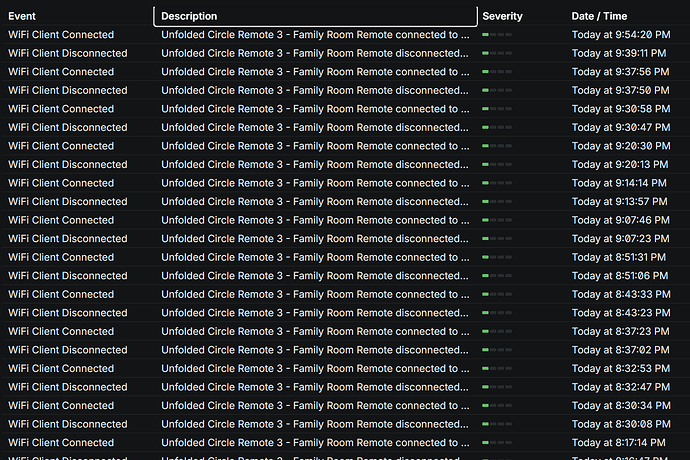Select the timestamp Today at 9:37:50 PM
The image size is (690, 460).
pyautogui.click(x=620, y=90)
